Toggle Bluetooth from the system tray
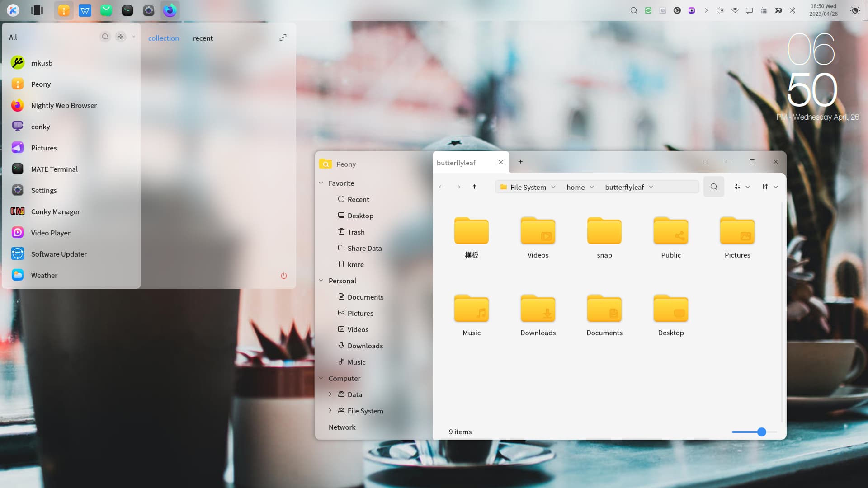Screen dimensions: 868x488 click(792, 10)
